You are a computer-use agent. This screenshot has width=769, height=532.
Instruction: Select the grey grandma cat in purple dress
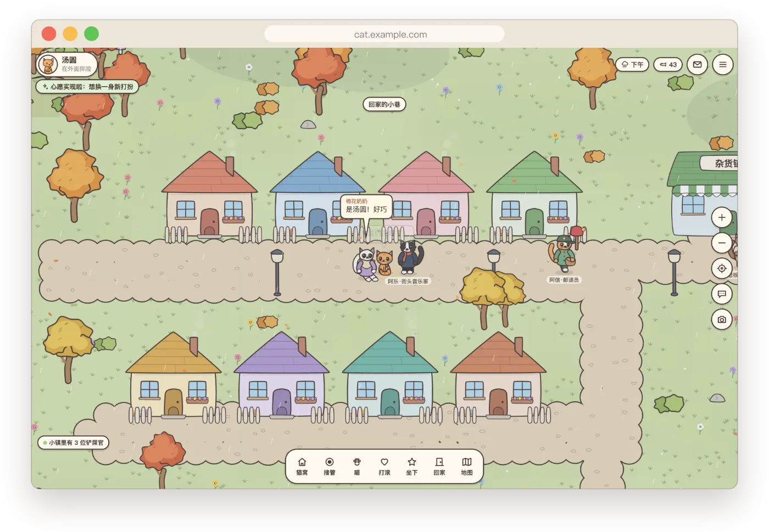[x=365, y=264]
